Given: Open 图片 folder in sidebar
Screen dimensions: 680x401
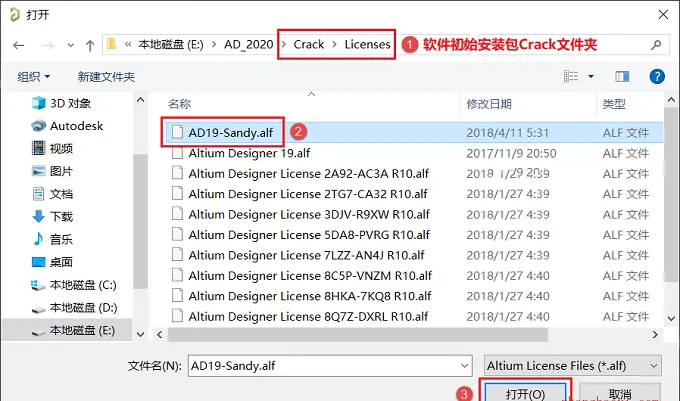Looking at the screenshot, I should pyautogui.click(x=52, y=171).
